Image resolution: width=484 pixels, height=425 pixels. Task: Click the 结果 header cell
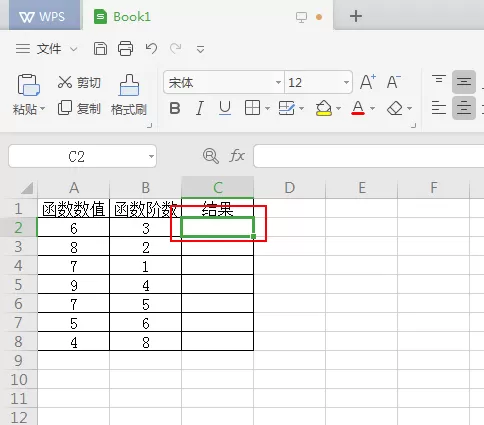point(218,209)
